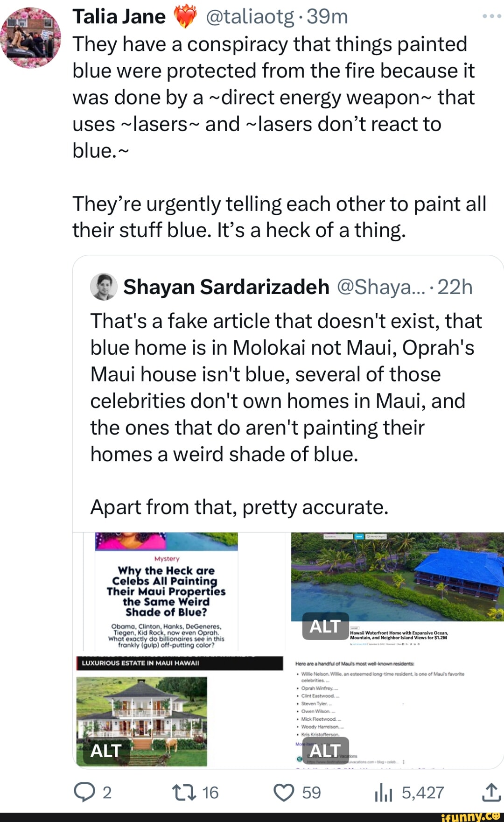Click the Talia Jane display name
The width and height of the screenshot is (504, 822).
coord(119,17)
